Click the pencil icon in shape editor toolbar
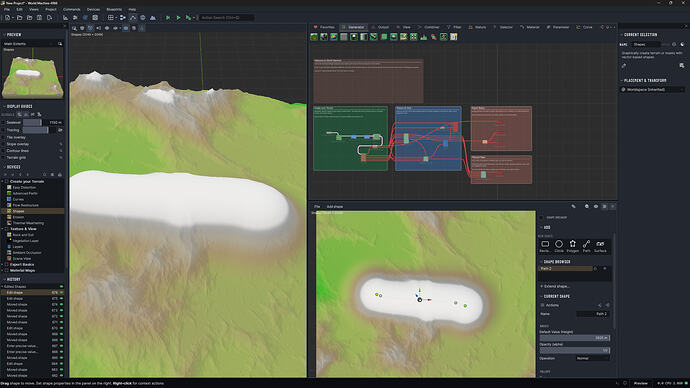 (x=573, y=206)
